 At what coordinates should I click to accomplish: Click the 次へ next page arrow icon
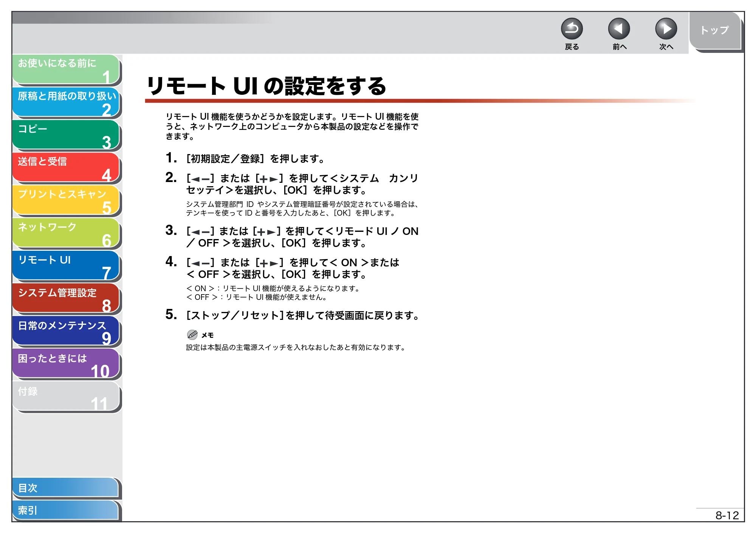pos(666,29)
